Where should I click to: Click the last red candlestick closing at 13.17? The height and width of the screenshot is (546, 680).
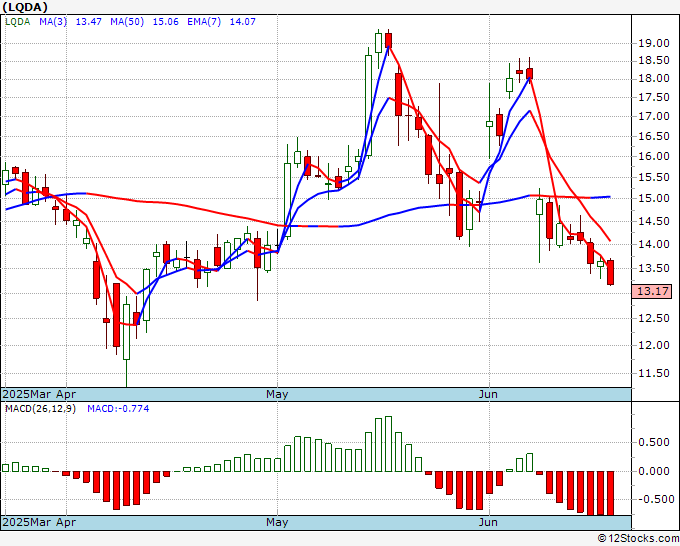pos(611,272)
